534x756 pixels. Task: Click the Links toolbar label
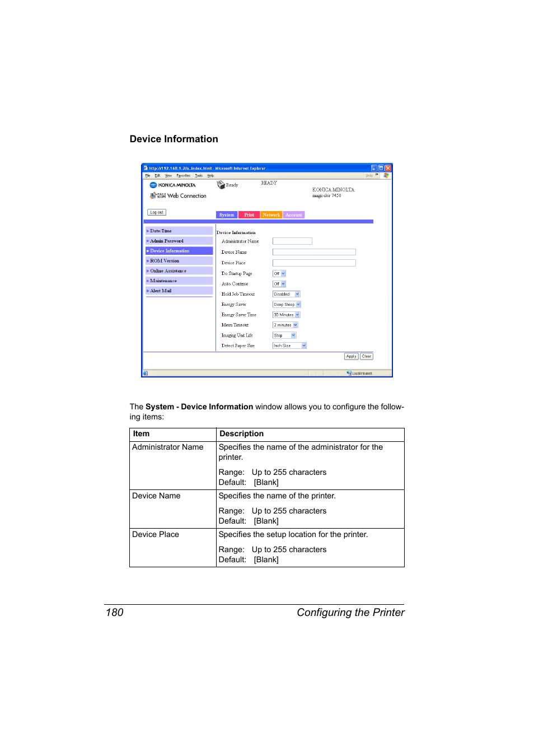coord(369,175)
